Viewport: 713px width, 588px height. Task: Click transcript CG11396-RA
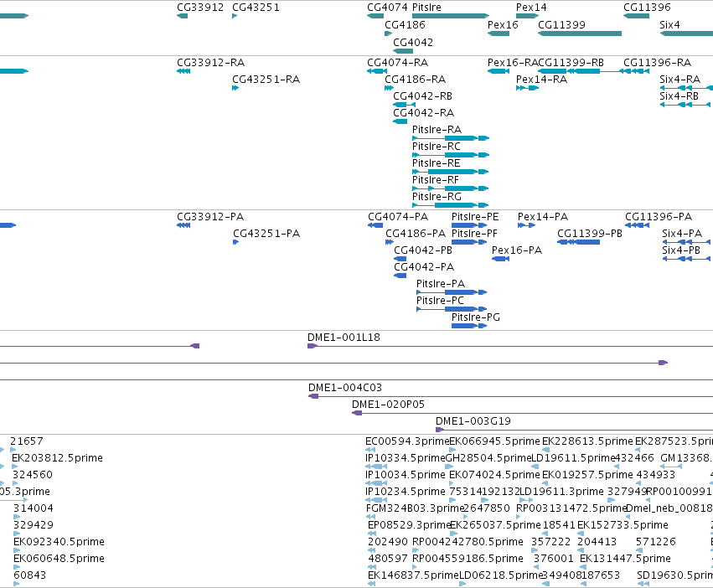coord(636,71)
